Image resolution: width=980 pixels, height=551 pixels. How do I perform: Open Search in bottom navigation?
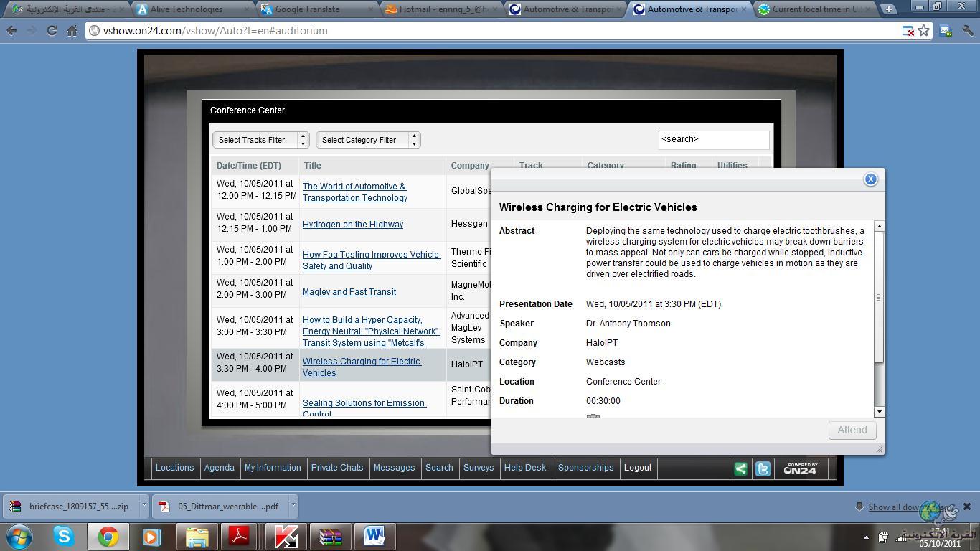[439, 468]
